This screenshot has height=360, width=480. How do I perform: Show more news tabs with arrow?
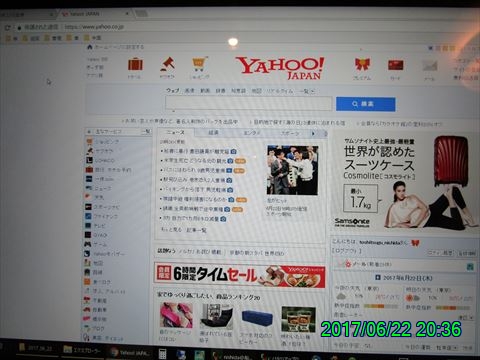pos(313,134)
